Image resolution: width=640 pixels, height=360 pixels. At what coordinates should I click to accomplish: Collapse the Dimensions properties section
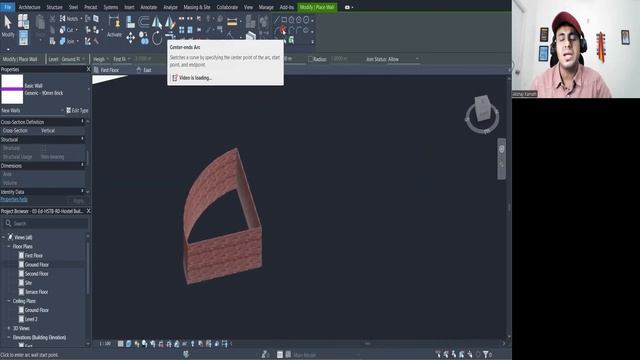(x=82, y=165)
